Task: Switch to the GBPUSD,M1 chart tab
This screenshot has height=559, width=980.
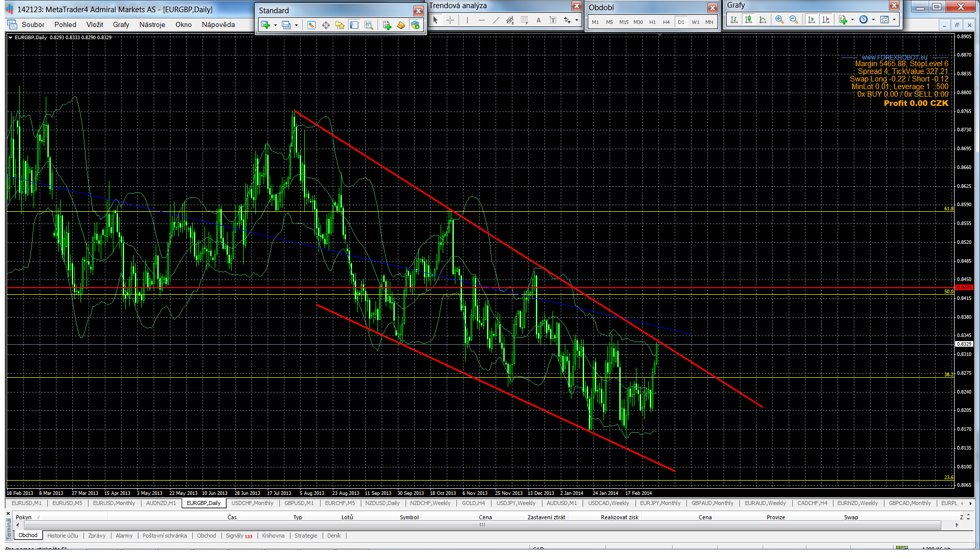Action: click(299, 503)
